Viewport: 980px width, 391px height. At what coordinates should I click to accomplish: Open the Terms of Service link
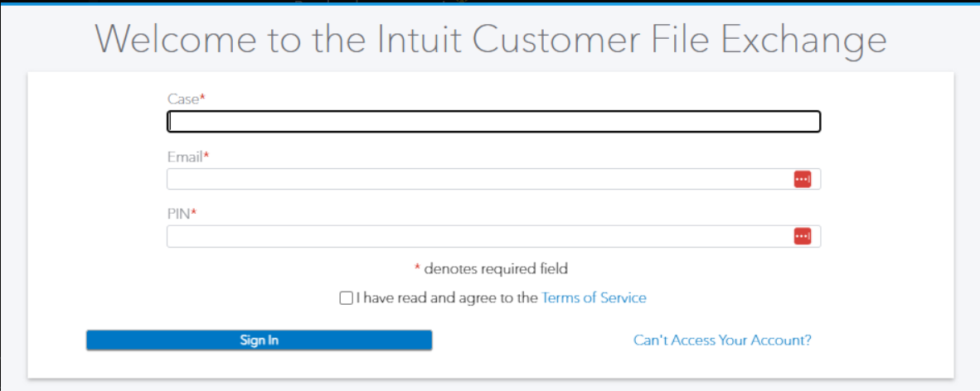pyautogui.click(x=594, y=297)
